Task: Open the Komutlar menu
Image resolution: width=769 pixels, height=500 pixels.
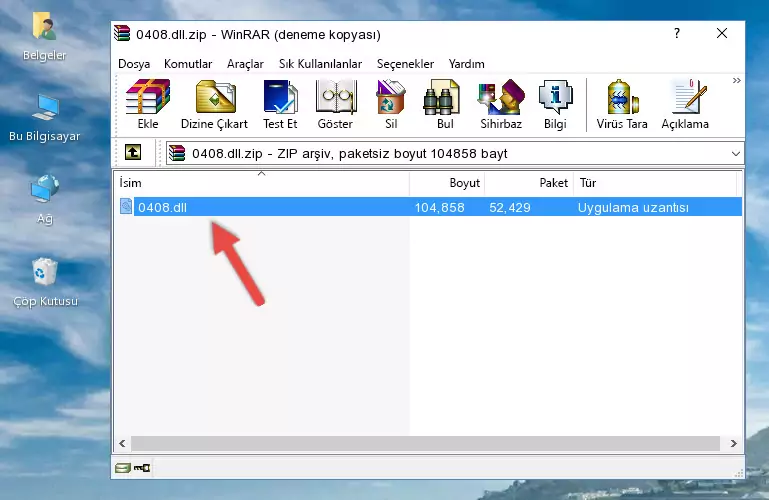Action: 188,64
